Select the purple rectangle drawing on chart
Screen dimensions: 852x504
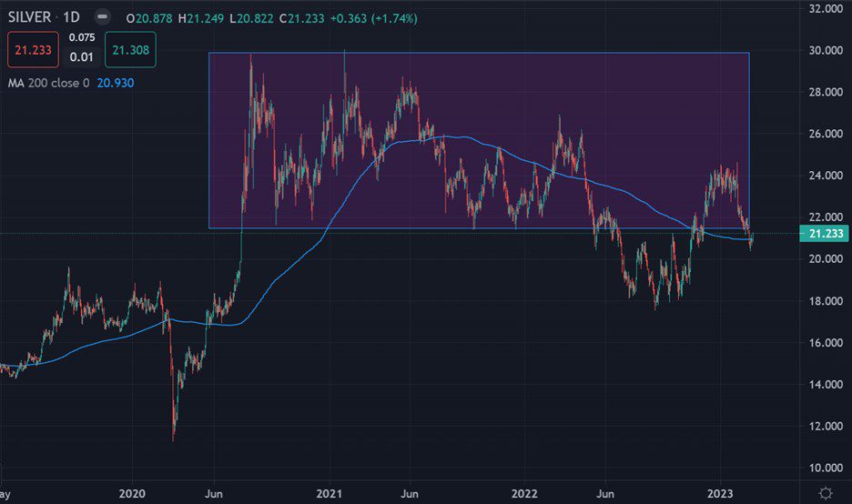[x=479, y=140]
